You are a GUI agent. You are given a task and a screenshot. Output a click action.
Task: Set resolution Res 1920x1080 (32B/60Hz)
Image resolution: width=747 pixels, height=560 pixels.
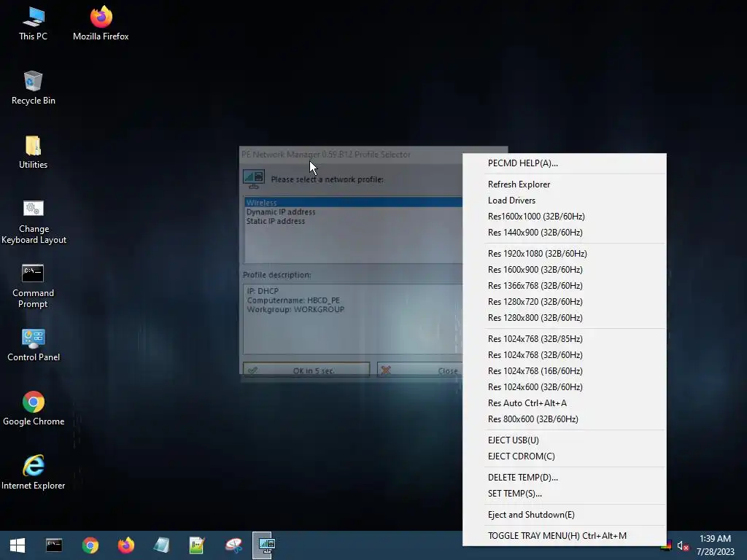tap(565, 253)
